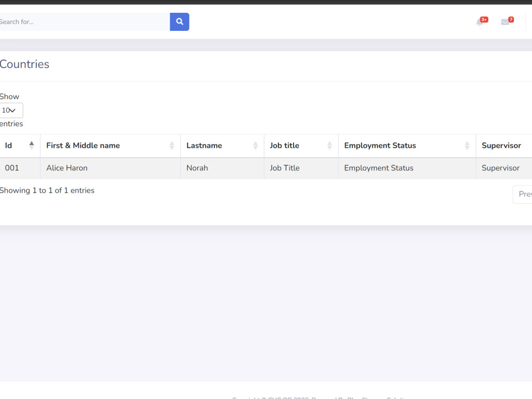Click the Countries heading
532x399 pixels.
[24, 64]
